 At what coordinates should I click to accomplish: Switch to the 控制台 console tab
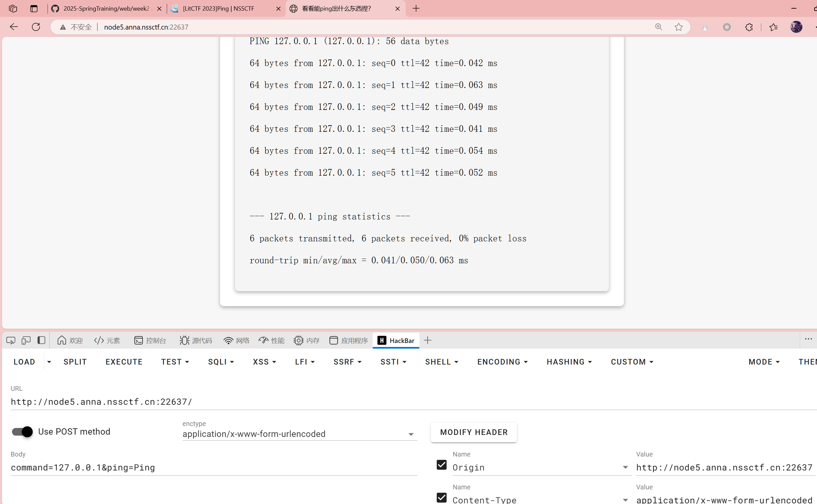point(150,340)
